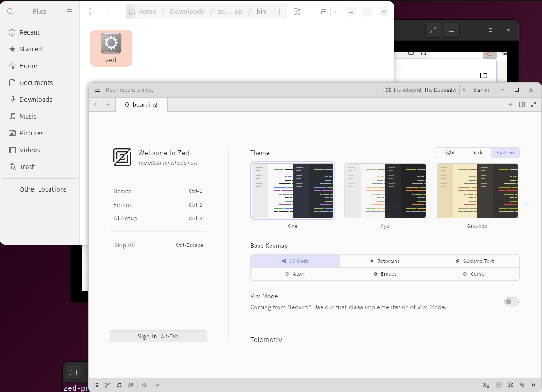
Task: Open the Editing onboarding section
Action: pyautogui.click(x=159, y=205)
